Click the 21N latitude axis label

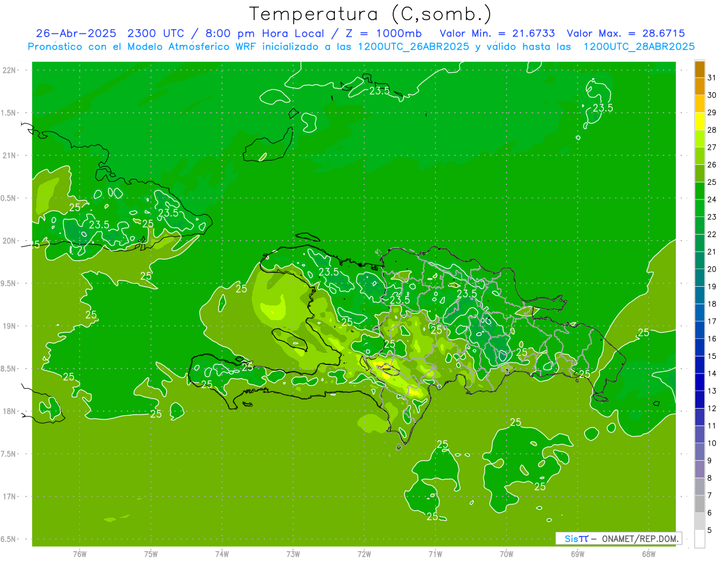pyautogui.click(x=10, y=155)
